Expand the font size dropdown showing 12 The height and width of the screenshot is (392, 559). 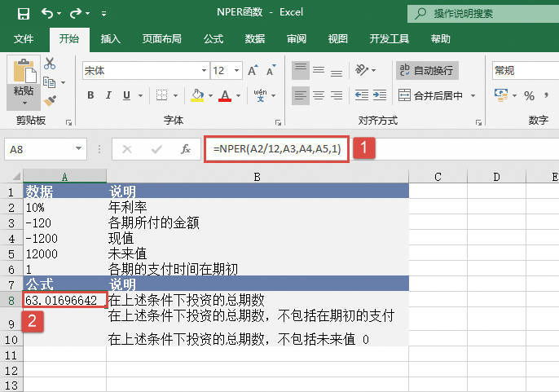coord(238,71)
